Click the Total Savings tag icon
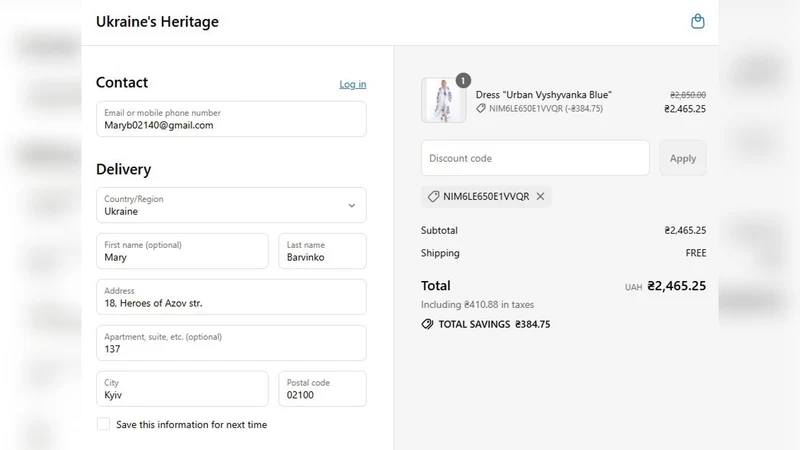 click(427, 324)
